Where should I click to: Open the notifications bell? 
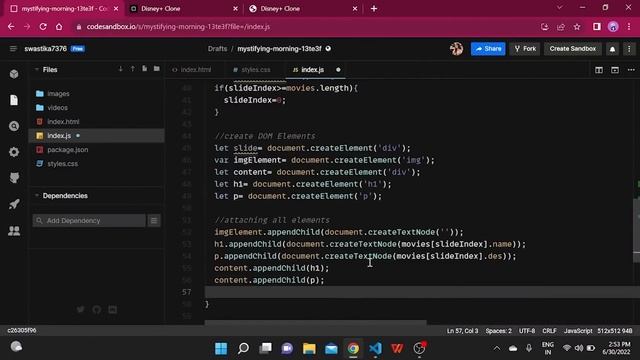point(612,49)
